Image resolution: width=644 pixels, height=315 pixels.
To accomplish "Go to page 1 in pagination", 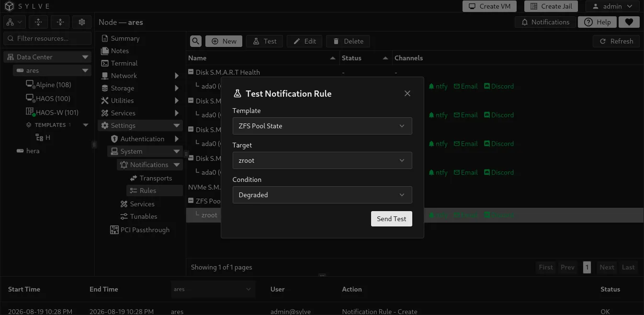I will (x=587, y=267).
